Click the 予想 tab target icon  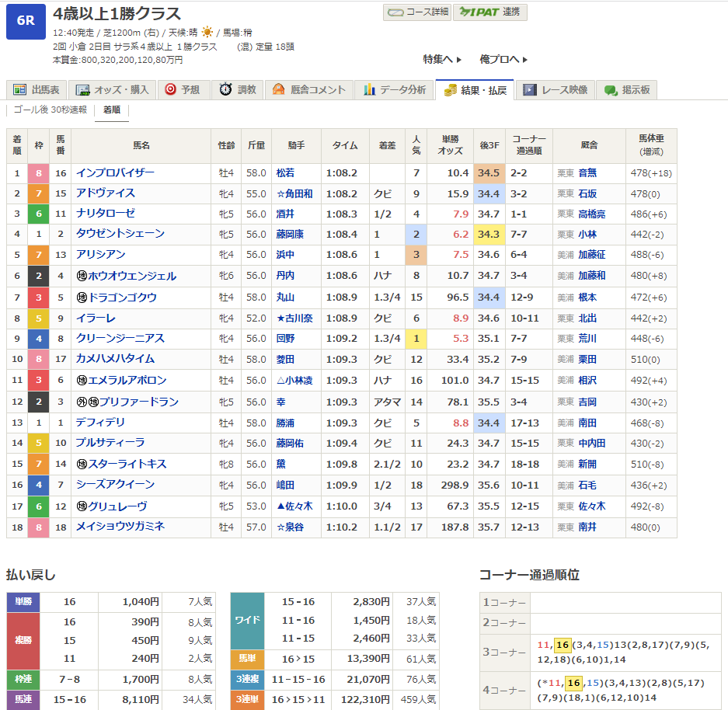tap(170, 90)
